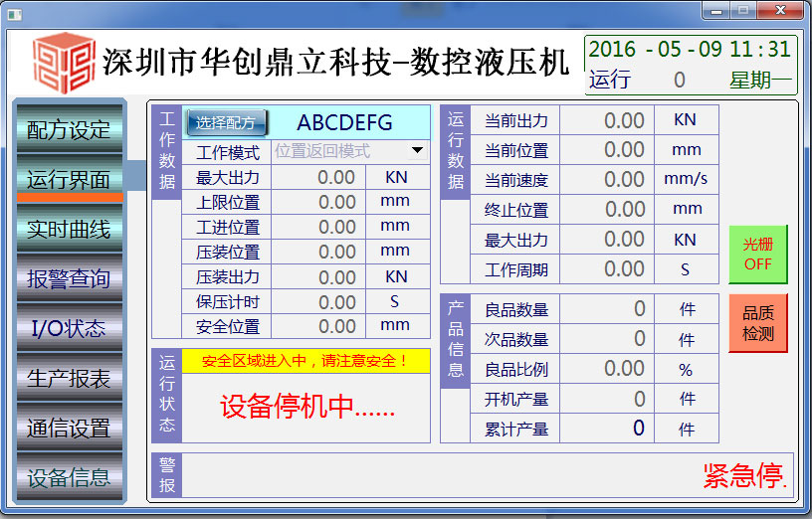The image size is (812, 519).
Task: Click the 保压计时 value field
Action: (x=318, y=301)
